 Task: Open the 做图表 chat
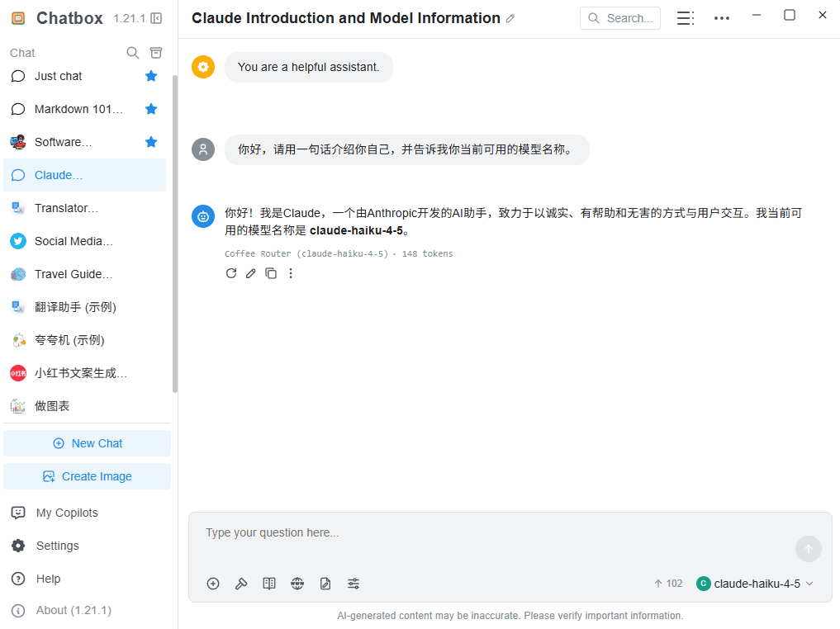(x=84, y=406)
